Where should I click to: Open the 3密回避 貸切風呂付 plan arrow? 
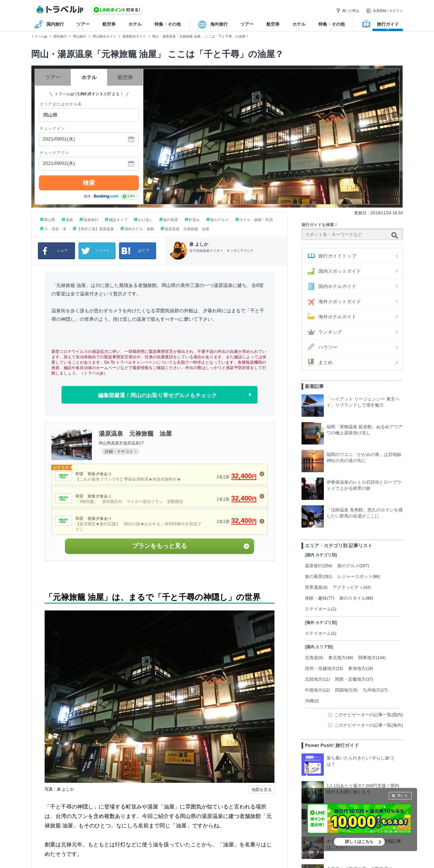(x=262, y=496)
